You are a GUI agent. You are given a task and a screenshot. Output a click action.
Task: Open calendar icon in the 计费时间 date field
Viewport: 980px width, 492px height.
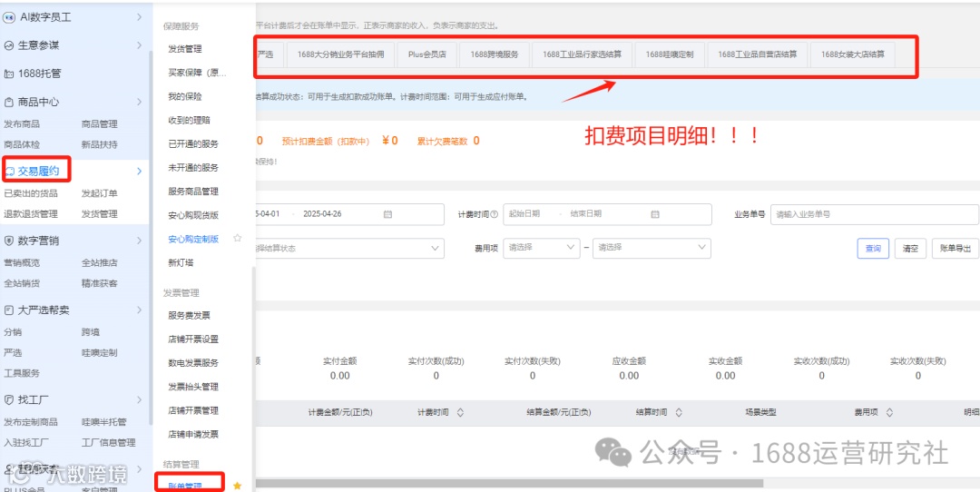[655, 214]
